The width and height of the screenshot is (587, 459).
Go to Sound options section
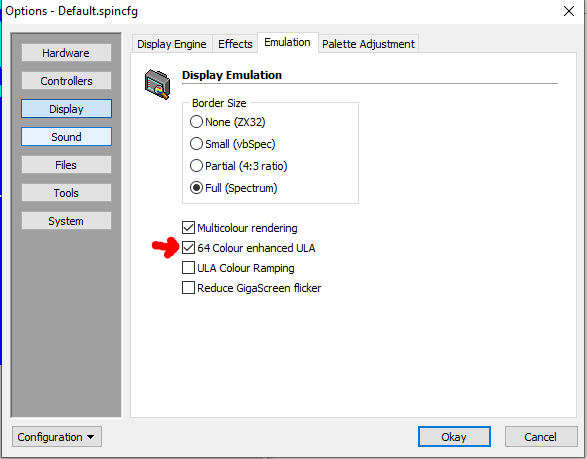[x=66, y=137]
